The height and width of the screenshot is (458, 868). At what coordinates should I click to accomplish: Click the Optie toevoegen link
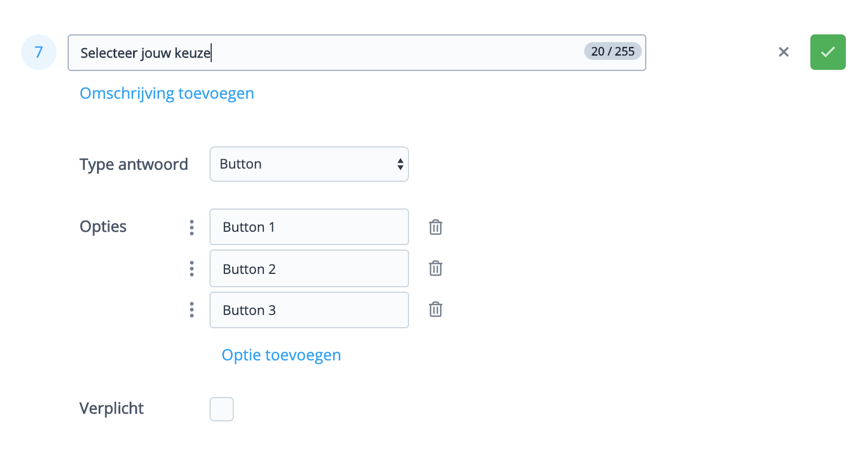[x=281, y=355]
